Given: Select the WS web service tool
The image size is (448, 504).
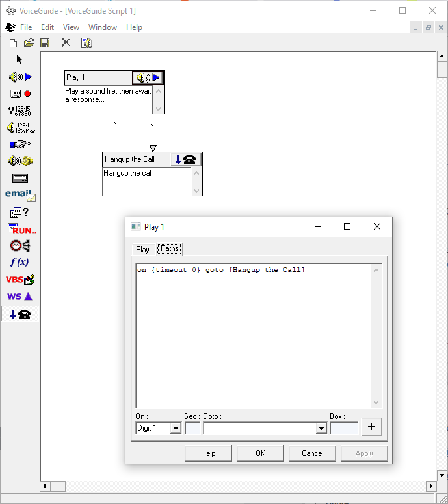Looking at the screenshot, I should click(20, 297).
